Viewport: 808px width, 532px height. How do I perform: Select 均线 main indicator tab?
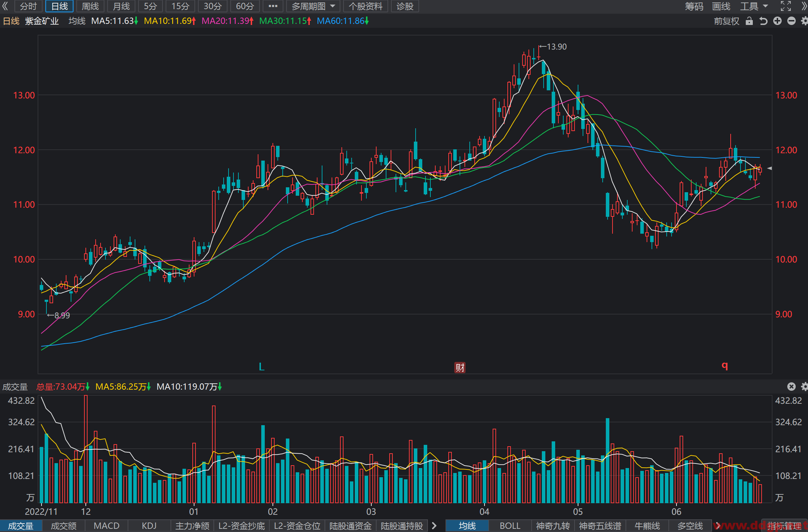click(467, 526)
